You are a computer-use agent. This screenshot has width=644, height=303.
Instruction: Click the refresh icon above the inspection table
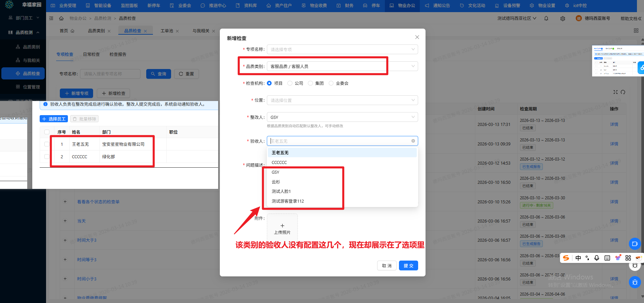[x=623, y=92]
